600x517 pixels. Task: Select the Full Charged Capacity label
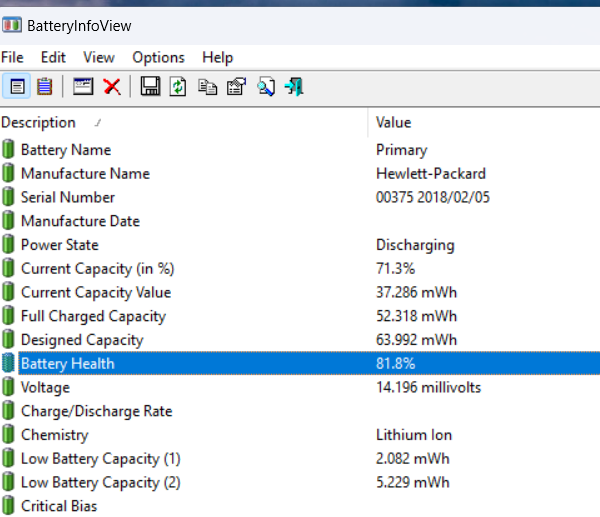point(93,316)
